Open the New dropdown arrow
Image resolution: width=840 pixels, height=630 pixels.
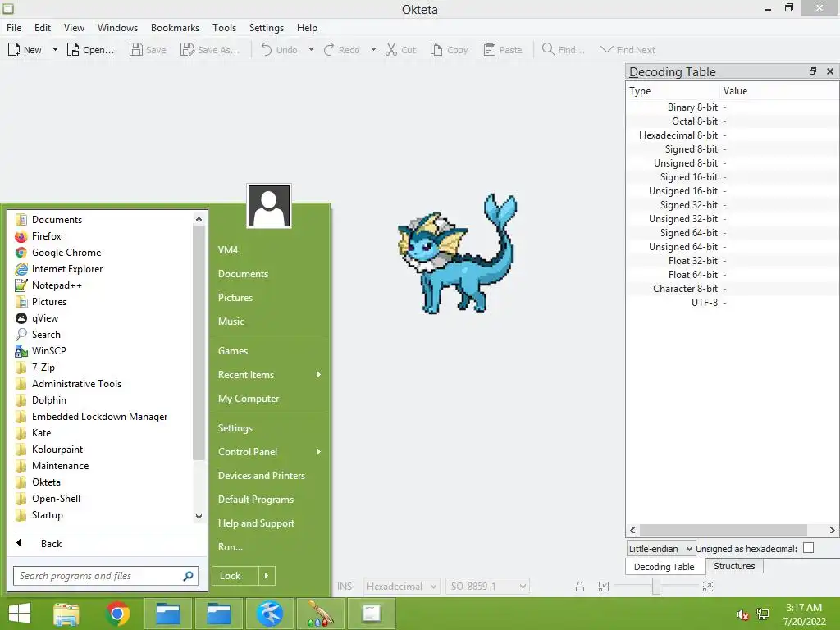(x=55, y=50)
